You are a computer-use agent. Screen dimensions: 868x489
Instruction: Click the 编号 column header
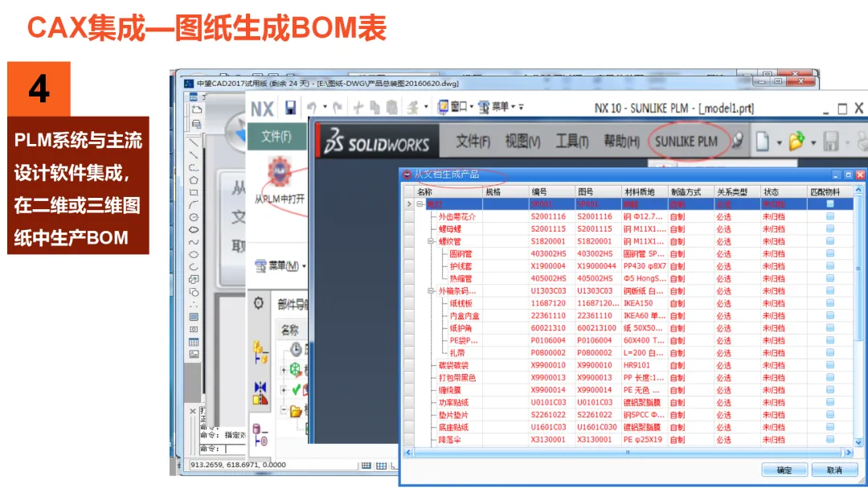pyautogui.click(x=552, y=191)
